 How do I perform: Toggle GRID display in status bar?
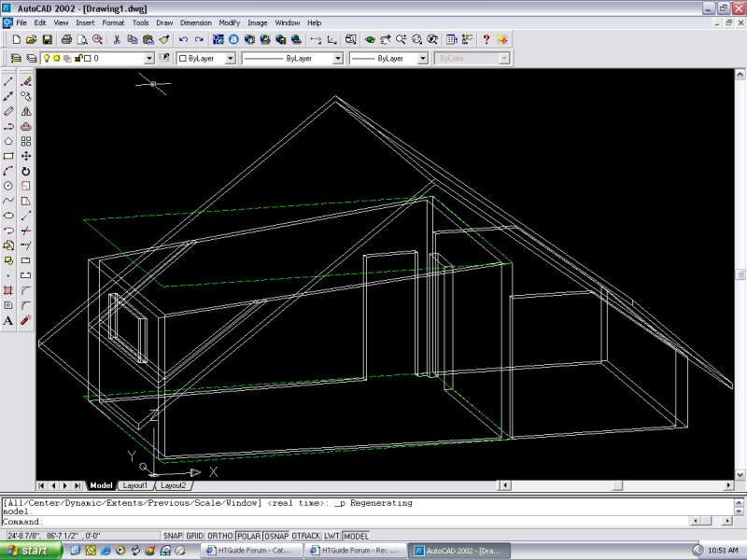click(194, 536)
